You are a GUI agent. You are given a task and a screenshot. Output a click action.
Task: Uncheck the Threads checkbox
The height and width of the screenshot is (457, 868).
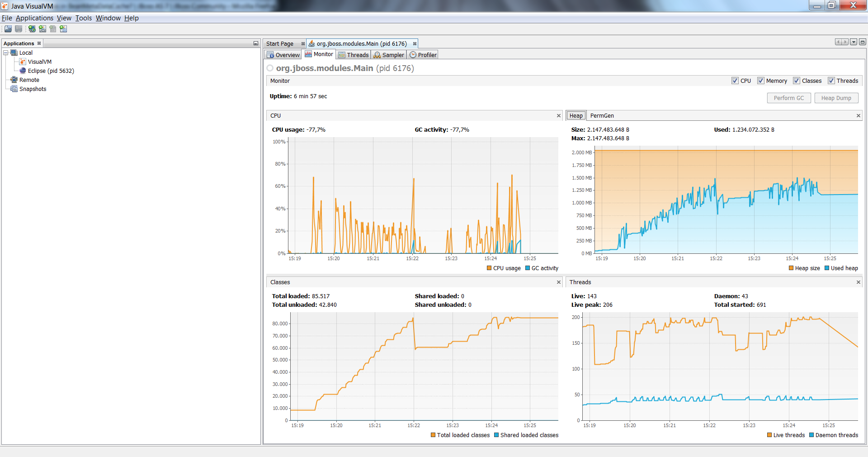[831, 81]
